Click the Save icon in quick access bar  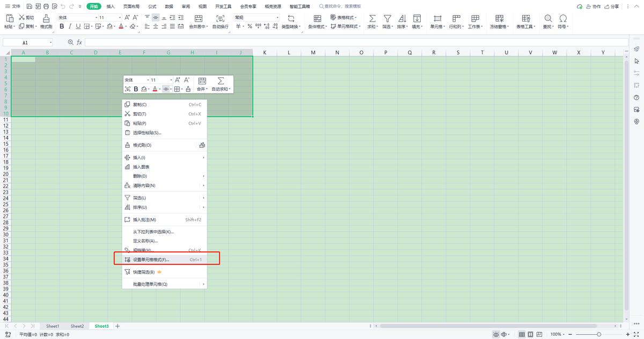click(29, 6)
